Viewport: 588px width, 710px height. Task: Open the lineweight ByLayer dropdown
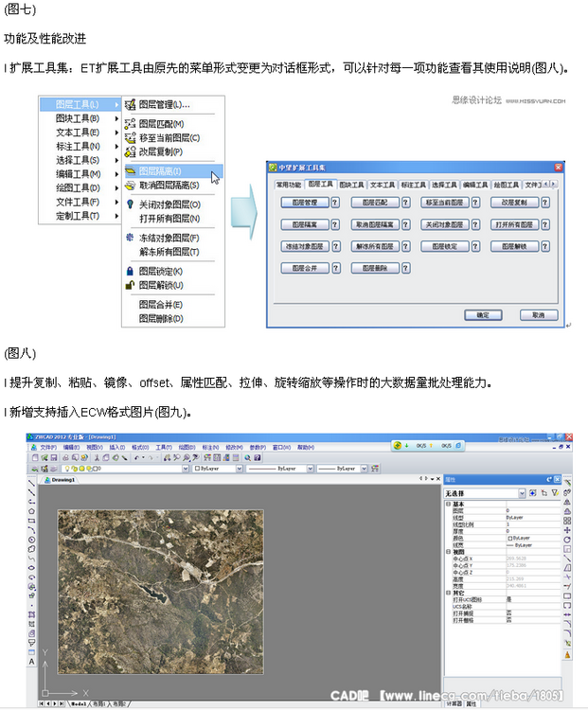(x=364, y=469)
